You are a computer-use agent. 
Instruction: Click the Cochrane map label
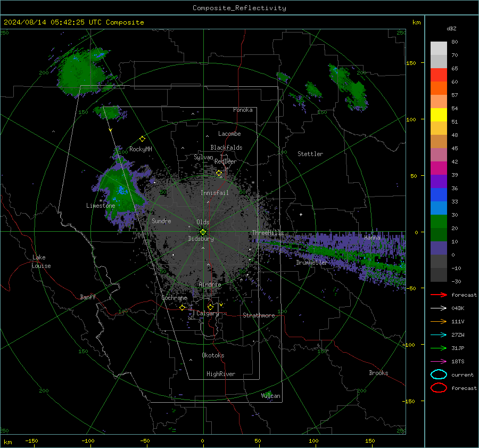click(x=174, y=298)
